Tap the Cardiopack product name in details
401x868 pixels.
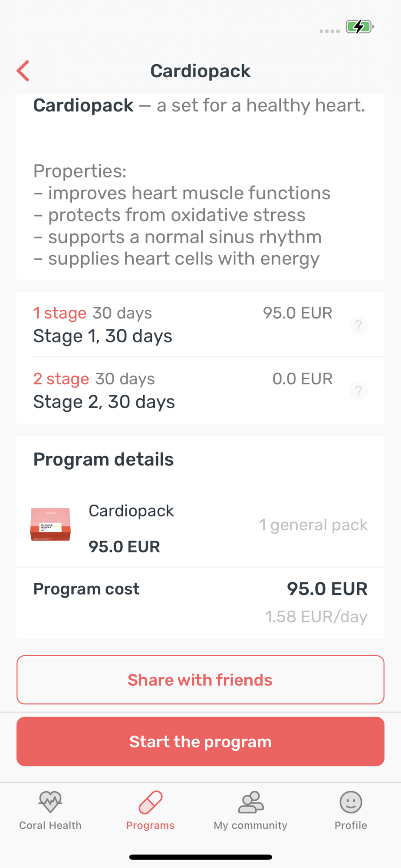pos(131,511)
